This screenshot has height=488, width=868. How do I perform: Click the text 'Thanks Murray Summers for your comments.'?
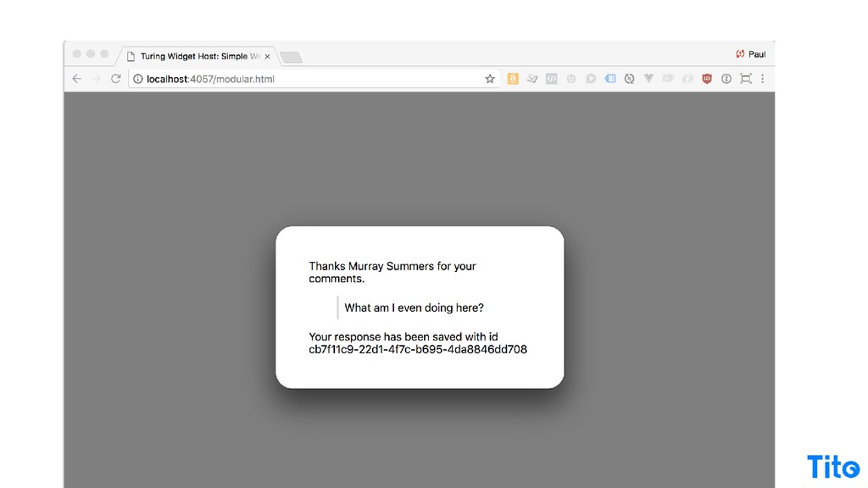coord(392,272)
